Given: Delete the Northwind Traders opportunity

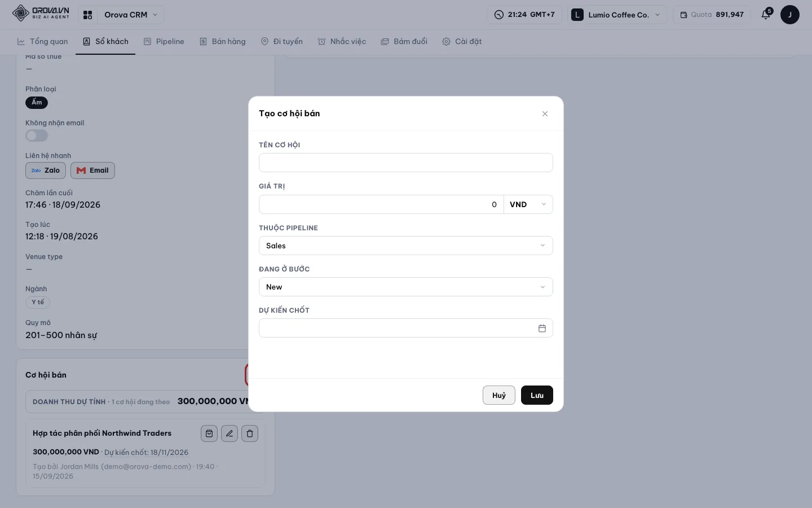Looking at the screenshot, I should 250,433.
